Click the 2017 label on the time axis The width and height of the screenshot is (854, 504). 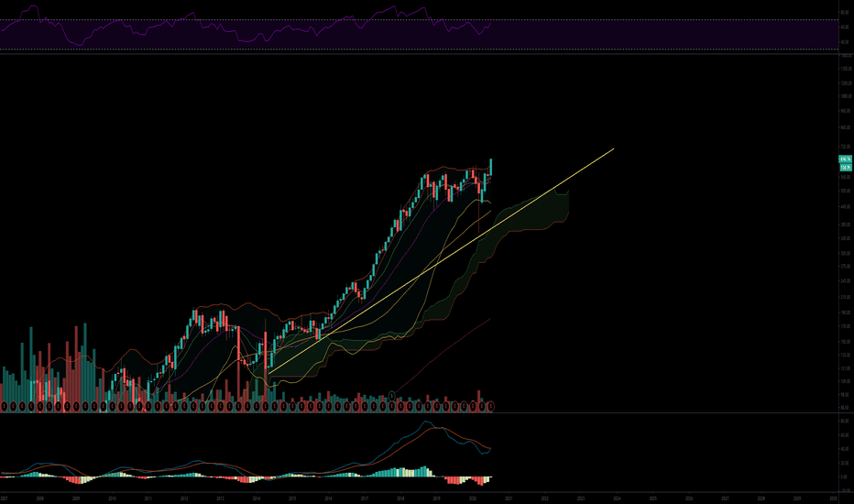365,499
